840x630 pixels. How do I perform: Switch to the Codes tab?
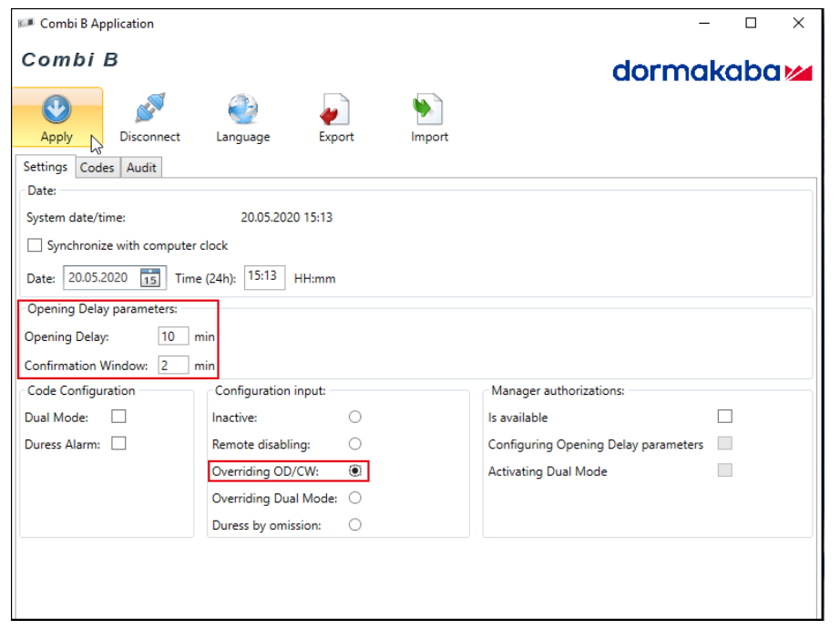[97, 168]
